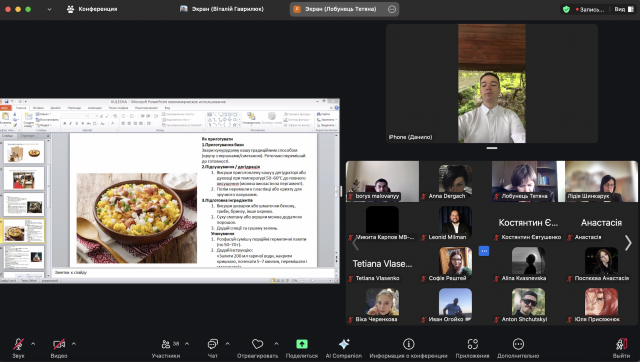The height and width of the screenshot is (362, 640).
Task: Select Anton Shchutskyi participant tile
Action: pos(528,305)
